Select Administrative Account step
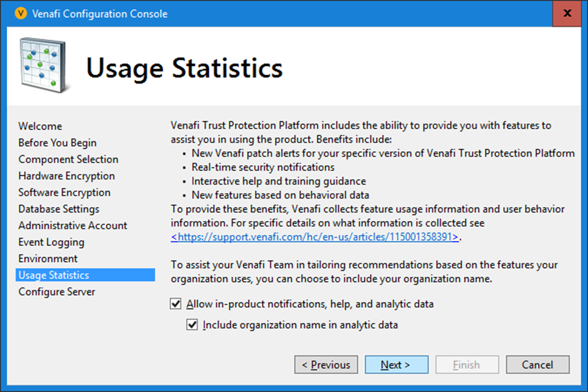 click(73, 226)
